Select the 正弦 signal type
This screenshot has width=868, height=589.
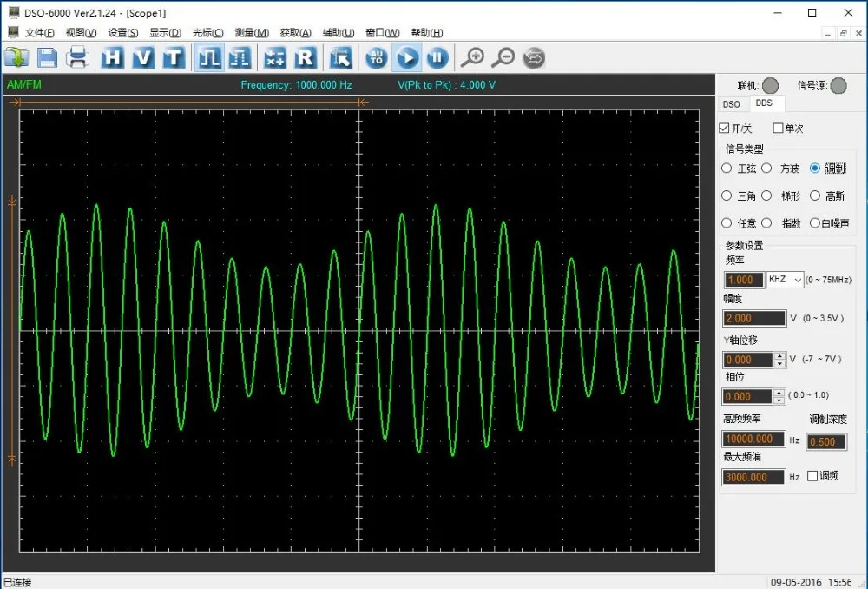[727, 169]
